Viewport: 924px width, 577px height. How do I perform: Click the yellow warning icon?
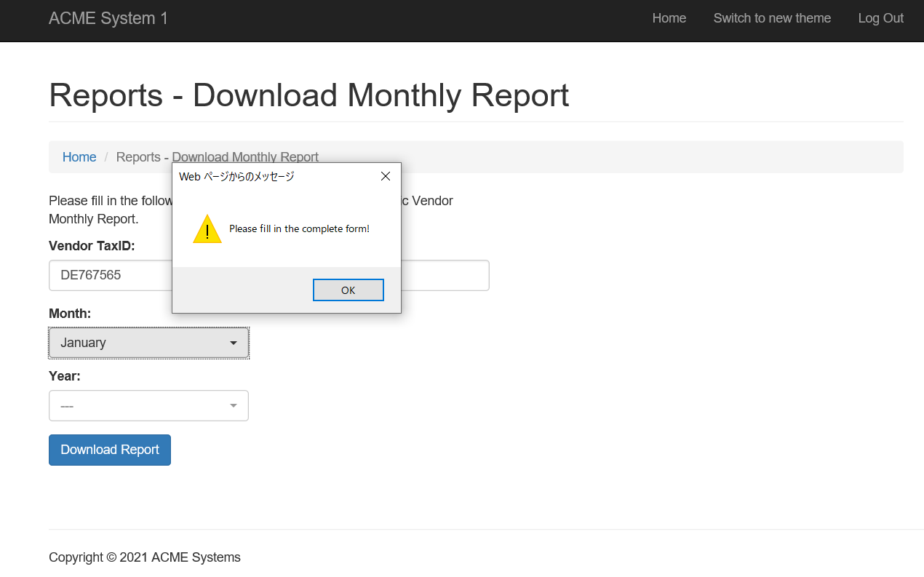(207, 228)
